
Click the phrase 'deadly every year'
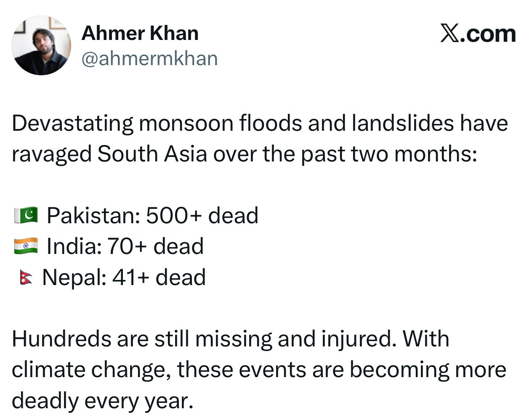click(102, 401)
